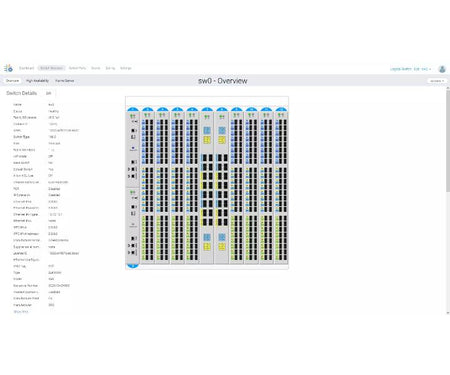Click the application logo icon
This screenshot has width=450, height=375.
point(8,68)
